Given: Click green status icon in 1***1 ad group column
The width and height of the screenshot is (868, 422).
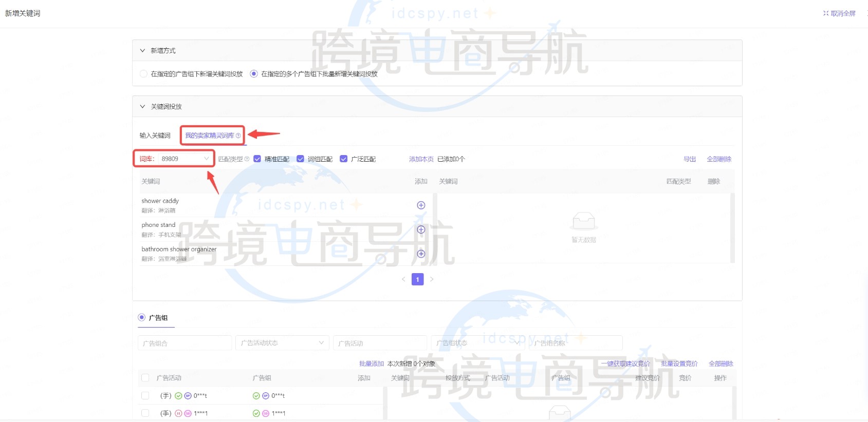Looking at the screenshot, I should point(256,413).
